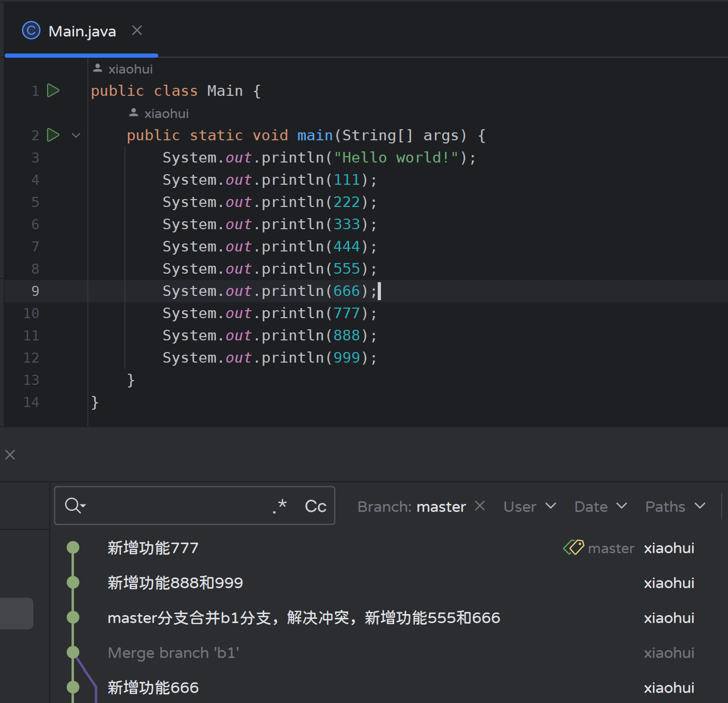The width and height of the screenshot is (728, 703).
Task: Click the xiaohui author hint above class Main
Action: [x=130, y=69]
